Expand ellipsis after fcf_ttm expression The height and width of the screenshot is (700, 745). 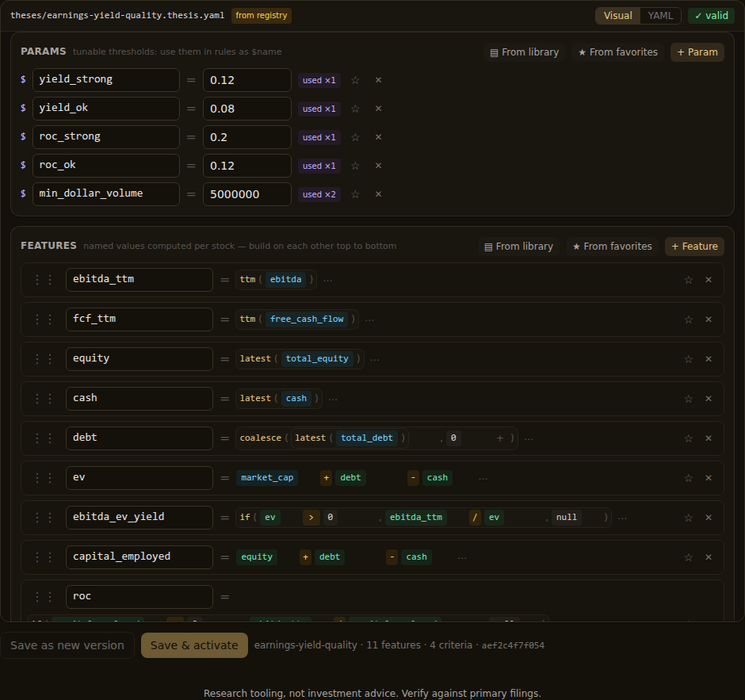pyautogui.click(x=369, y=319)
